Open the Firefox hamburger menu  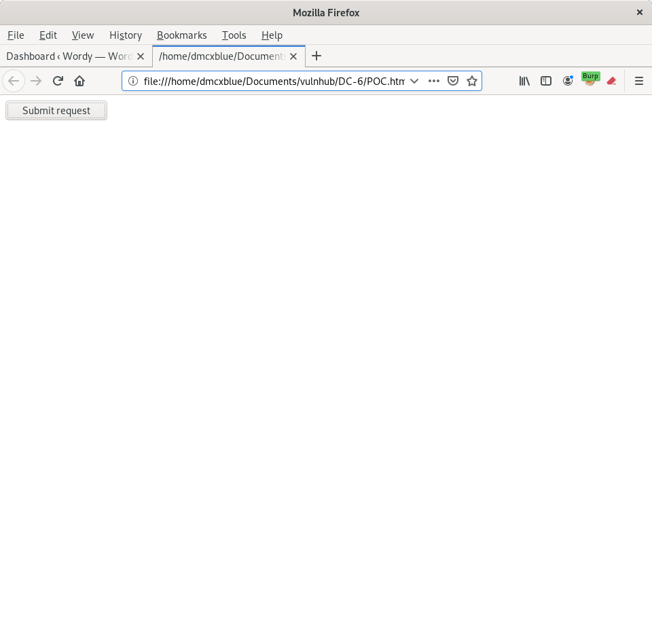[638, 81]
